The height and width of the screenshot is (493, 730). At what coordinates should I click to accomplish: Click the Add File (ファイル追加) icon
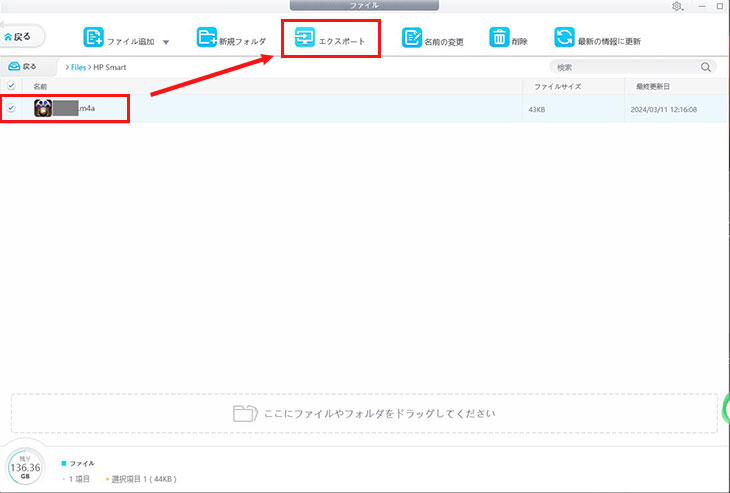[x=94, y=38]
